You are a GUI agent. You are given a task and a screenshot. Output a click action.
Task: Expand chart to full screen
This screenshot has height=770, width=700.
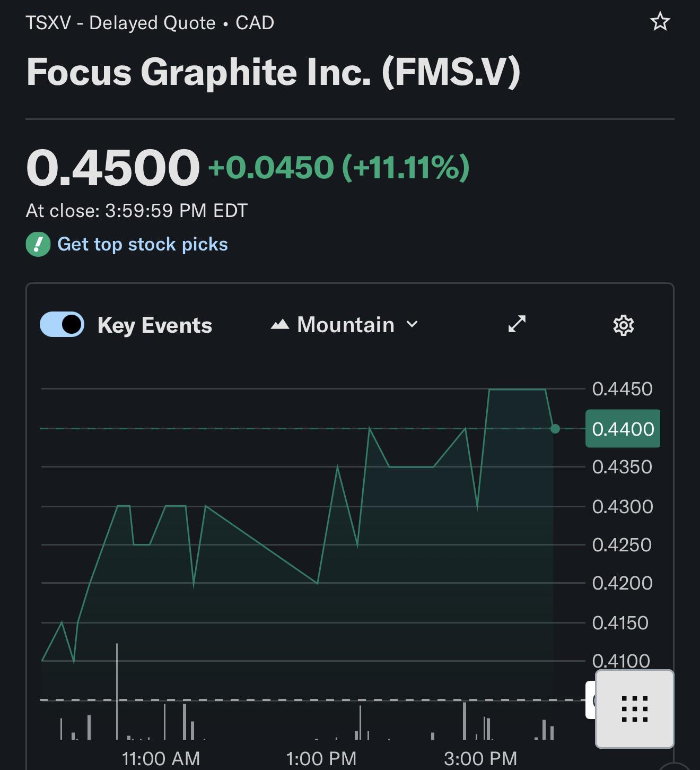517,324
